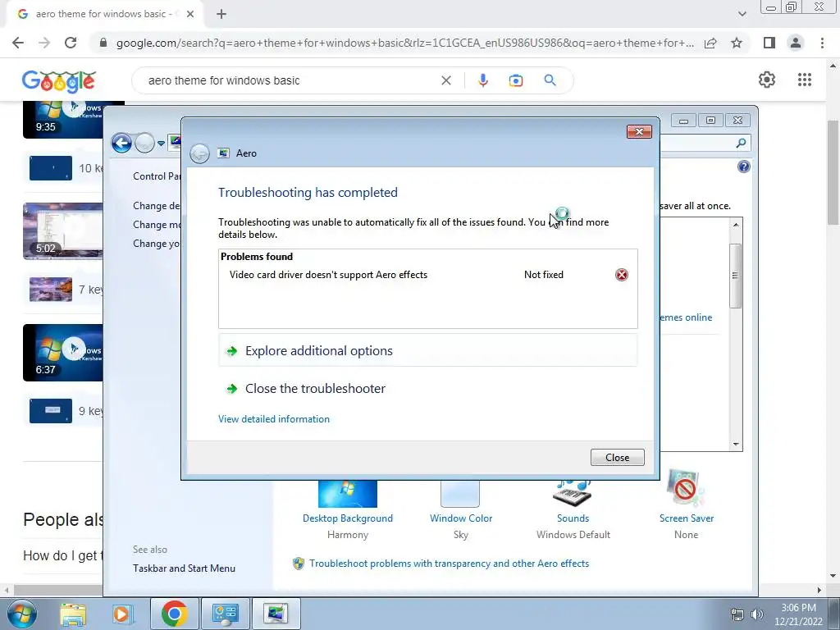
Task: Open Taskbar and Start Menu link
Action: (x=184, y=568)
